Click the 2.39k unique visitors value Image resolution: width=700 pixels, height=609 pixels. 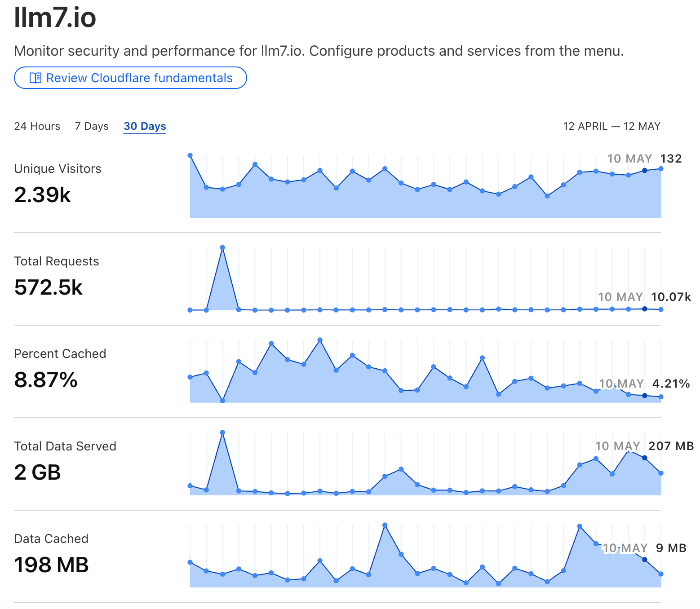click(43, 195)
